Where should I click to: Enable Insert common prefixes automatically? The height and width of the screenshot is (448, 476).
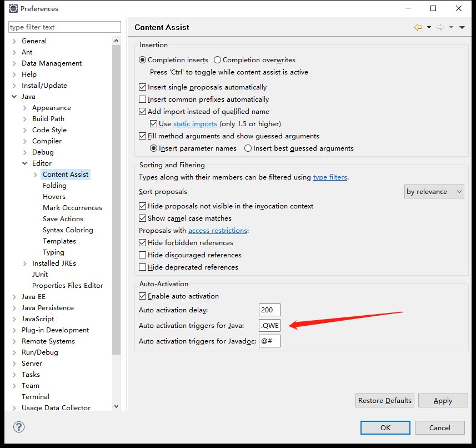click(143, 99)
